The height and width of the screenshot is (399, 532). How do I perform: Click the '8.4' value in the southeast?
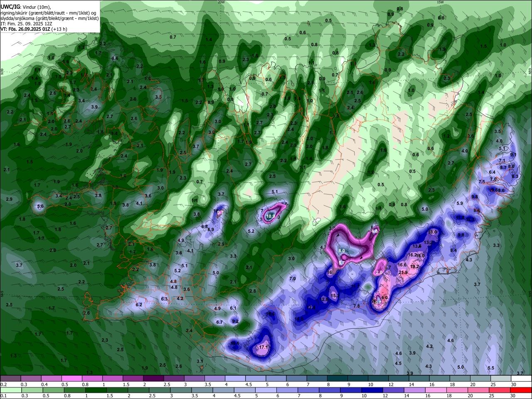tap(453, 250)
